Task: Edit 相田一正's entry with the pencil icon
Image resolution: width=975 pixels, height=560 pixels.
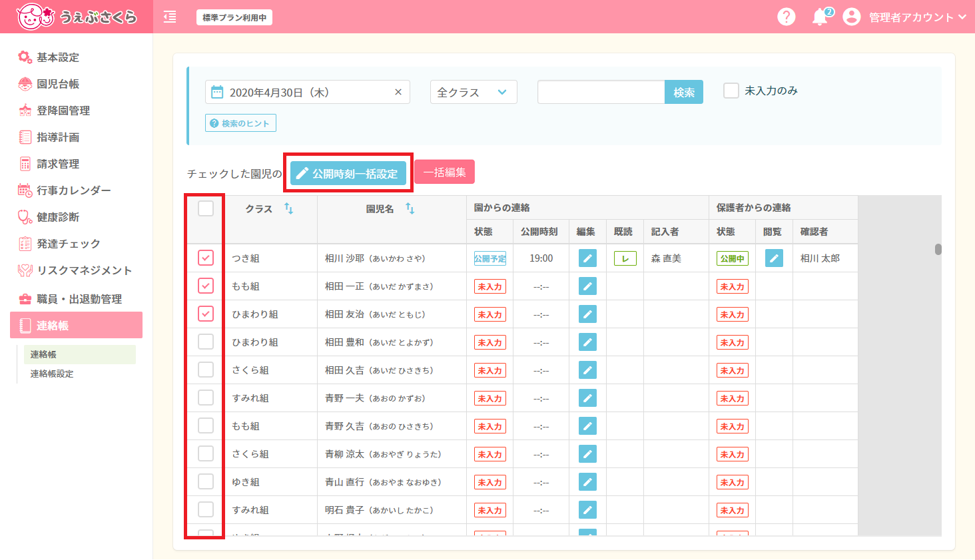Action: pyautogui.click(x=587, y=286)
